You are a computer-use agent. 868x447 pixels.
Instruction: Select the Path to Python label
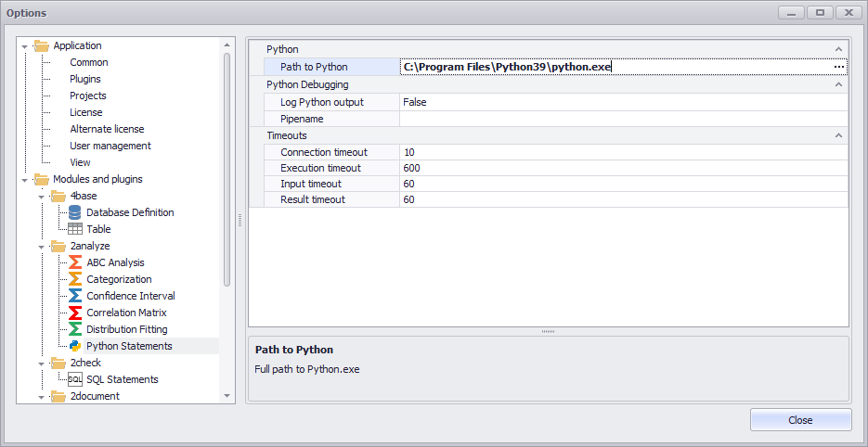[314, 67]
